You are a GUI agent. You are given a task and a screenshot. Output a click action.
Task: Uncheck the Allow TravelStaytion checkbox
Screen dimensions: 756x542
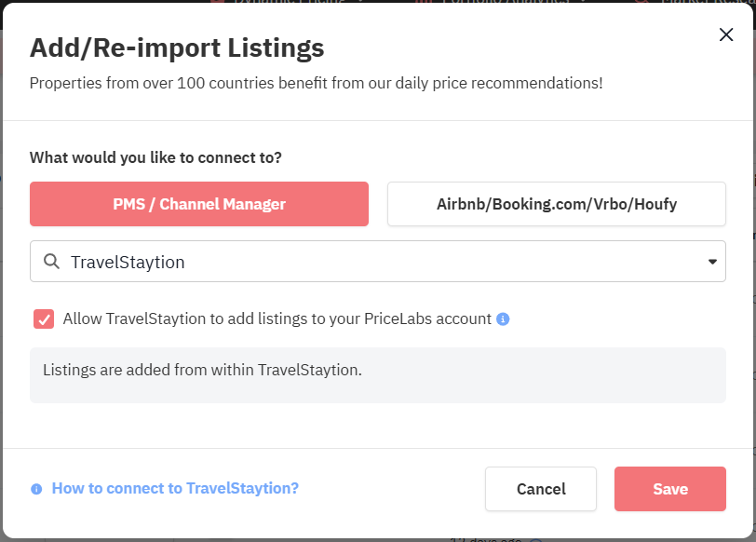(44, 319)
